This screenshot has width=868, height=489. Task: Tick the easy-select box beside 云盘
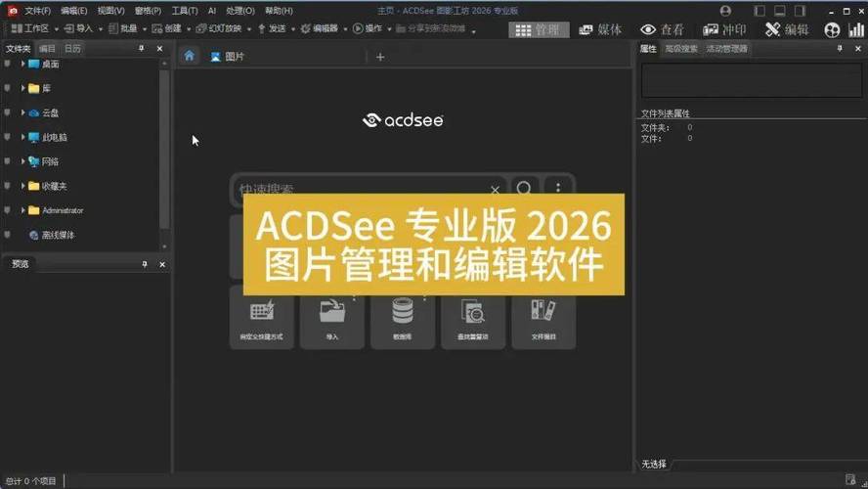(x=7, y=112)
